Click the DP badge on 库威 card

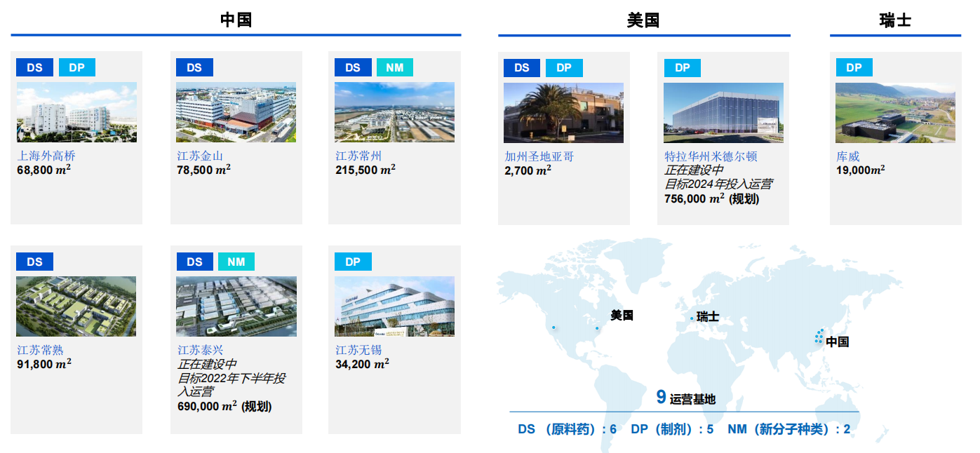click(854, 67)
